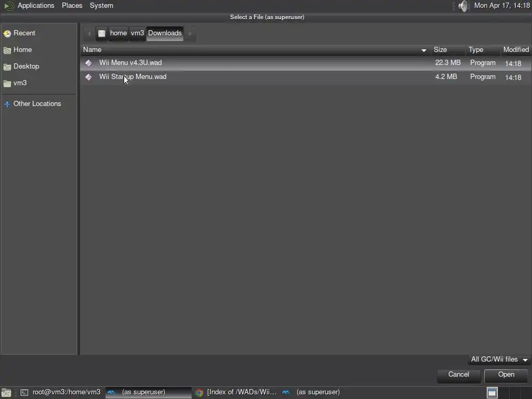Open the Applications menu

tap(36, 5)
